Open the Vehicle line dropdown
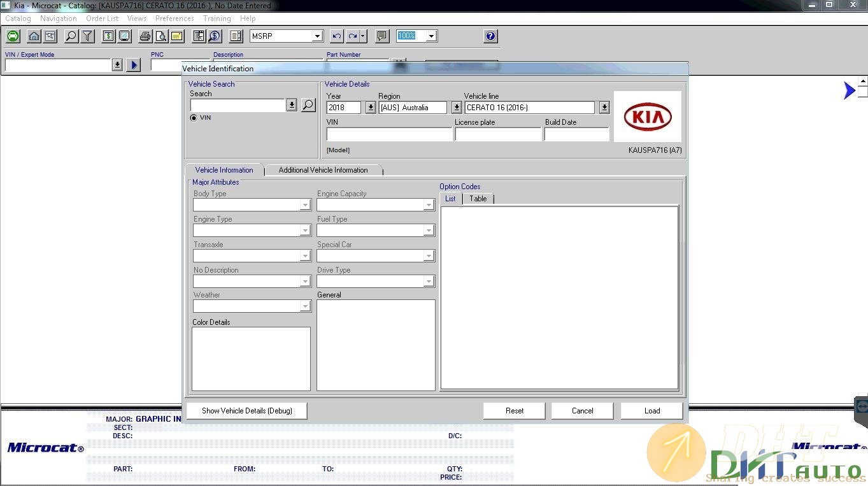 coord(604,108)
